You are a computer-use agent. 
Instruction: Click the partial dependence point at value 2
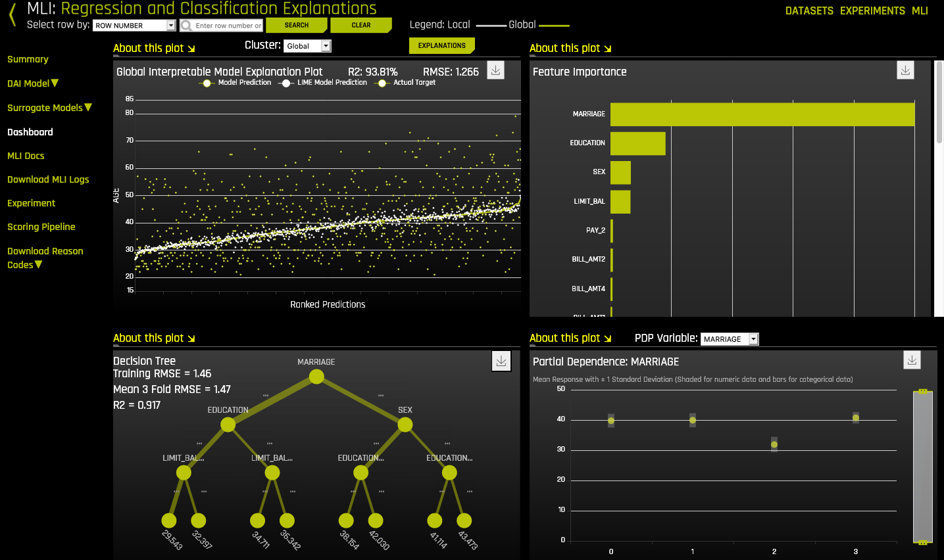tap(774, 445)
